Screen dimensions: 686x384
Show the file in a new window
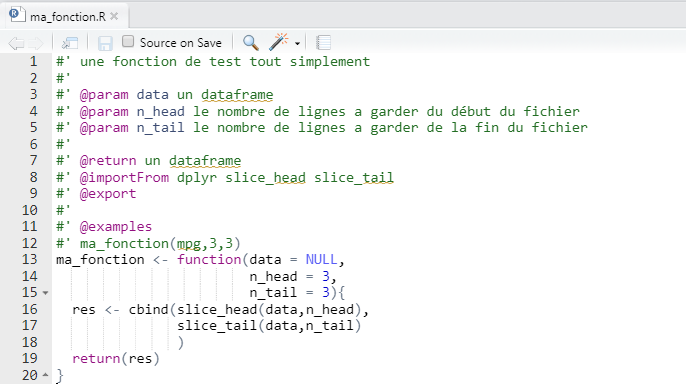pos(70,43)
